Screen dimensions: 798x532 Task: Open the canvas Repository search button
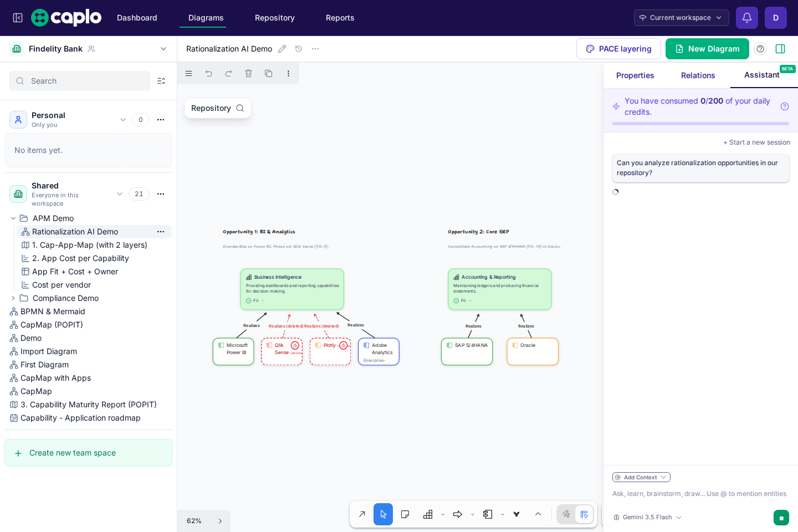coord(218,108)
